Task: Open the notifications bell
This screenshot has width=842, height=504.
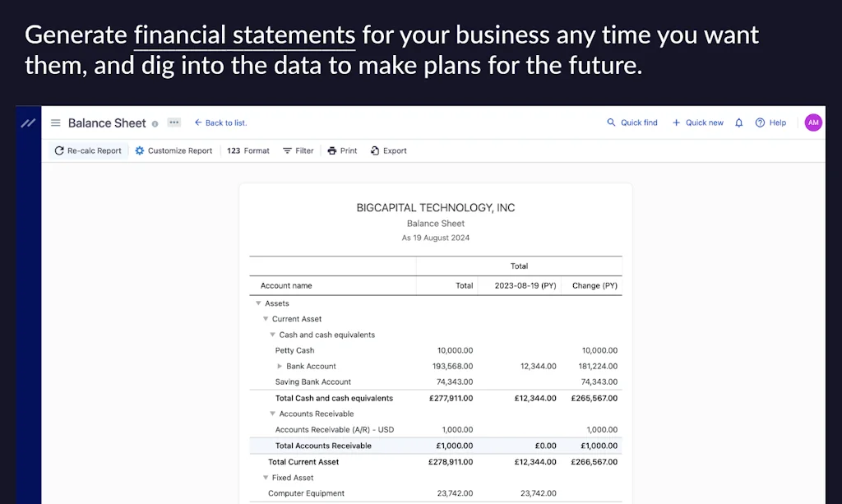Action: point(738,122)
